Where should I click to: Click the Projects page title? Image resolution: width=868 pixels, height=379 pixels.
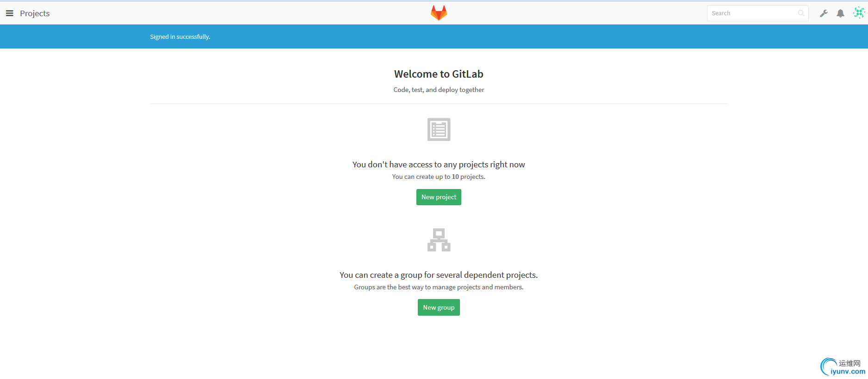tap(35, 13)
